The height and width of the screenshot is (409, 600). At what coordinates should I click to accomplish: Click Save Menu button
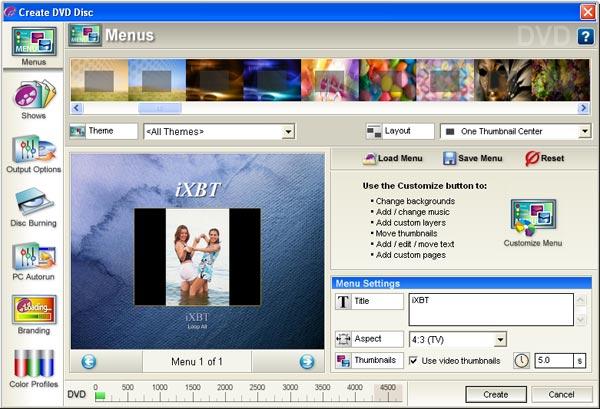[x=473, y=158]
